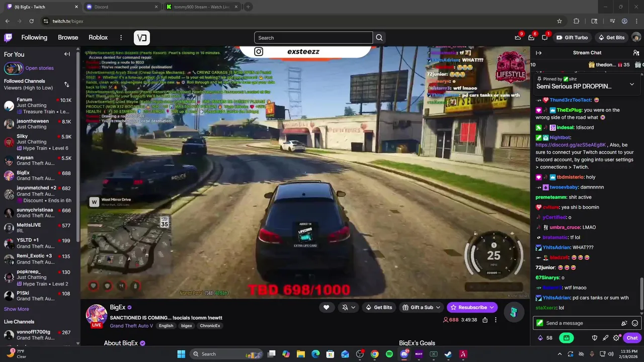The height and width of the screenshot is (362, 644).
Task: Click the heart follow button
Action: (x=326, y=307)
